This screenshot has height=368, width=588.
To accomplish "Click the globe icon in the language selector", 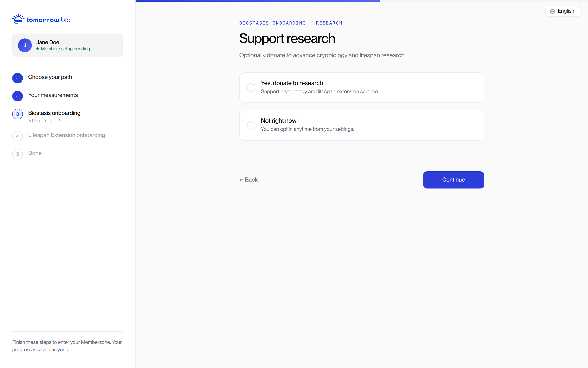I will click(x=552, y=11).
